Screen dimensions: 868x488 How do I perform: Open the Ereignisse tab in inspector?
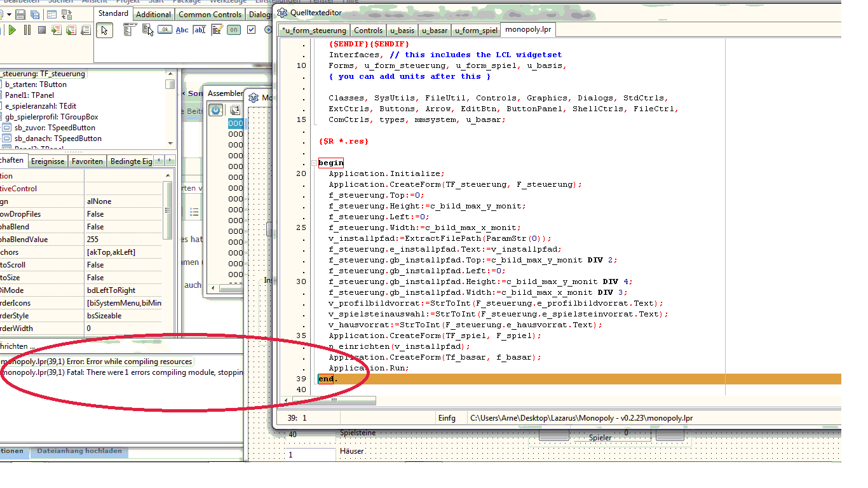[x=48, y=161]
